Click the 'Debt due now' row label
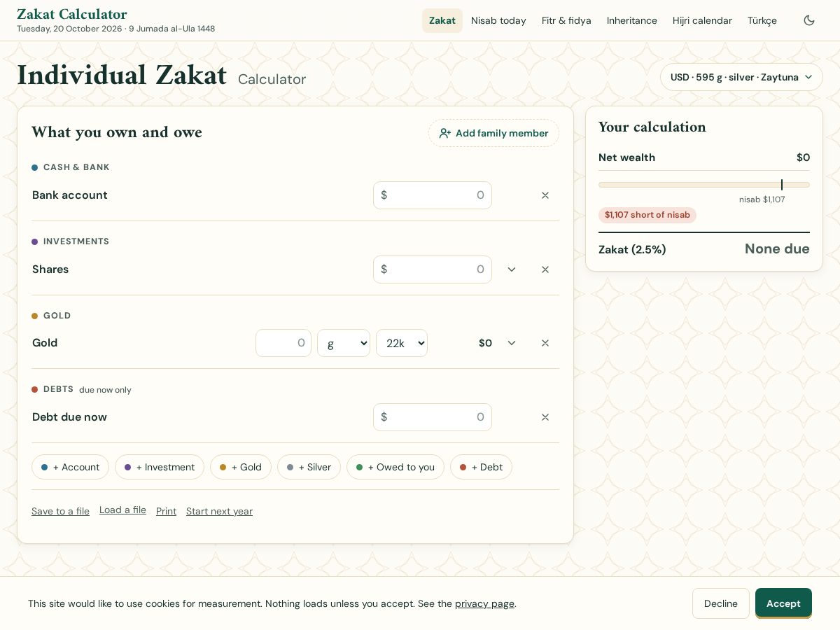The height and width of the screenshot is (630, 840). (69, 417)
